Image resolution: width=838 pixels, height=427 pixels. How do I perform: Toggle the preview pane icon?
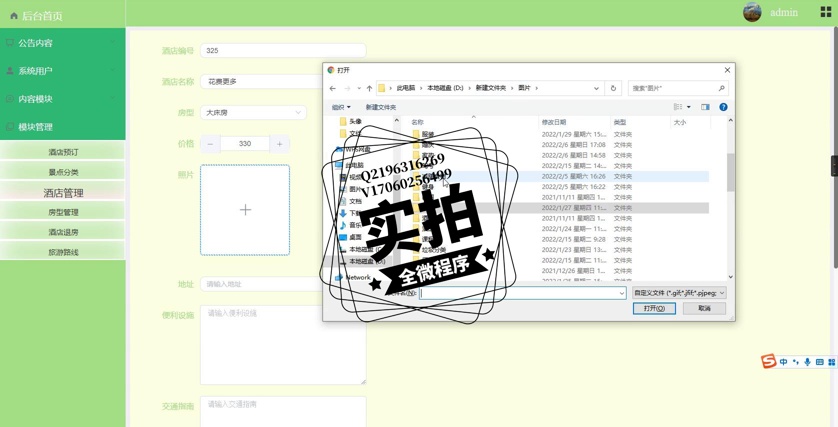705,107
